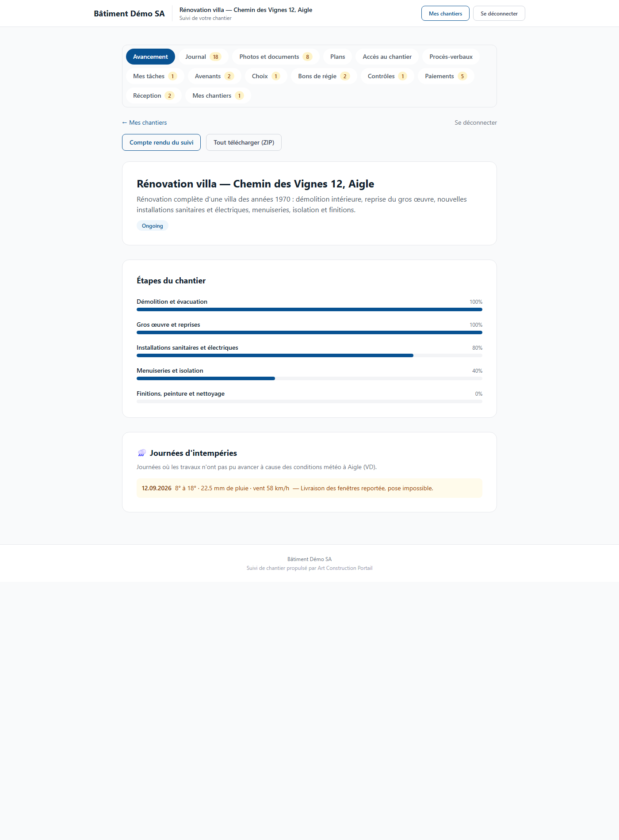Screen dimensions: 619x840
Task: Click the Rénovation villa main title heading
Action: [x=255, y=184]
